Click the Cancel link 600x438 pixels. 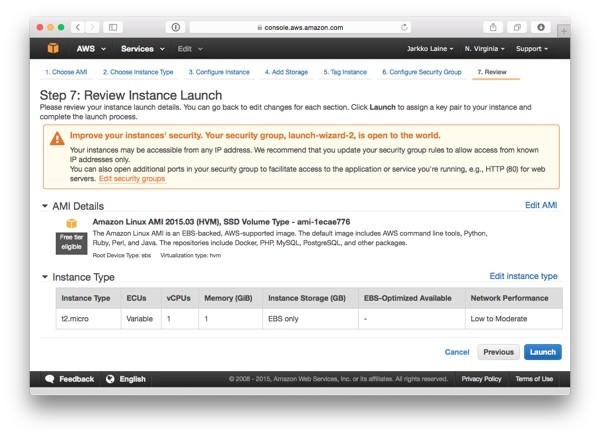coord(457,352)
